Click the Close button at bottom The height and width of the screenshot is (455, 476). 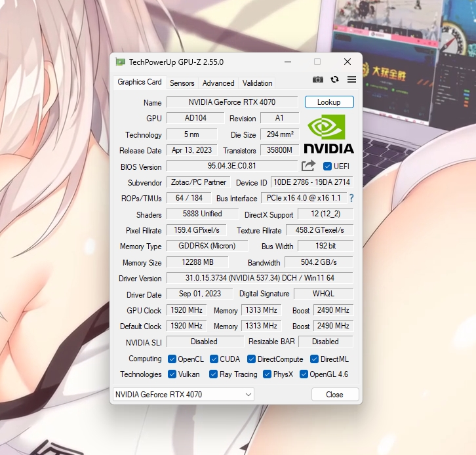coord(335,394)
